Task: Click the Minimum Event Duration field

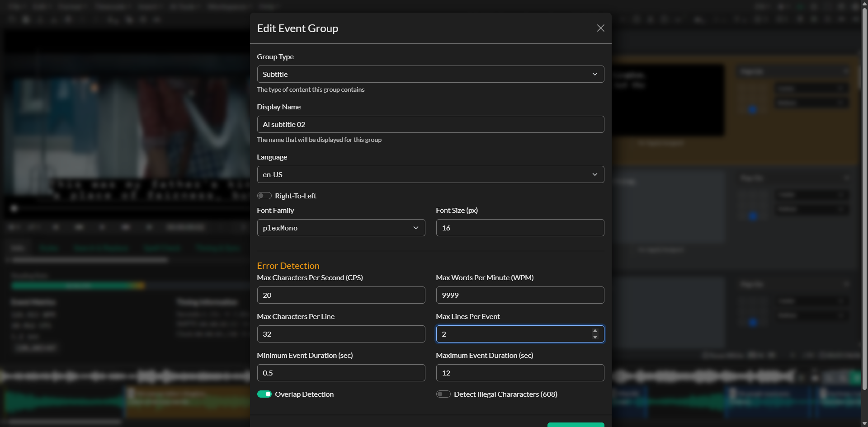Action: 341,373
